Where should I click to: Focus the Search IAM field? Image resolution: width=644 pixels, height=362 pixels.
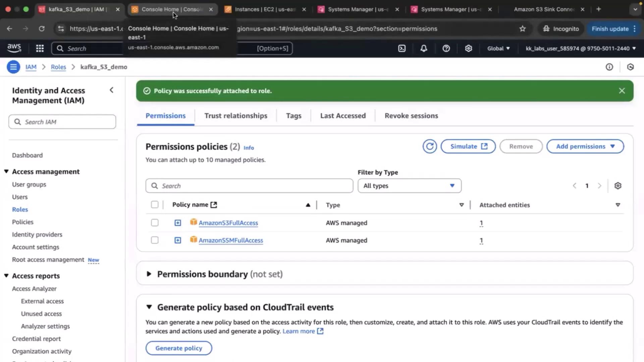[62, 122]
